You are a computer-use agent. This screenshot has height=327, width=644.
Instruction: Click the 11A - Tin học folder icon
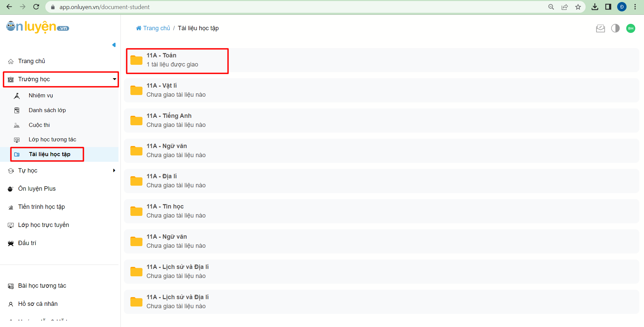tap(136, 211)
